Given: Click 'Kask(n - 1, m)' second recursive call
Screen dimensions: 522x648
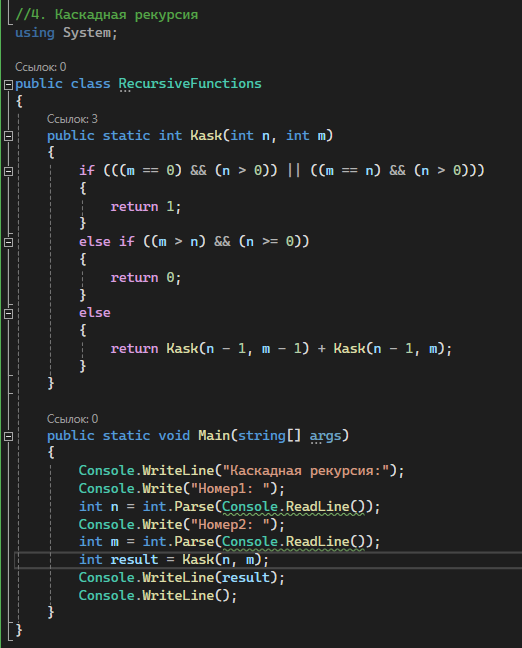Looking at the screenshot, I should coord(389,349).
